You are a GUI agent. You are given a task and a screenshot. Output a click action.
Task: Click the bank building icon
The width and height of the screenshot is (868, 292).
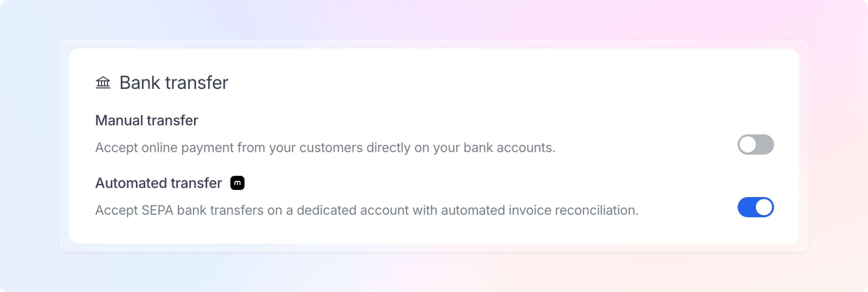pos(103,83)
